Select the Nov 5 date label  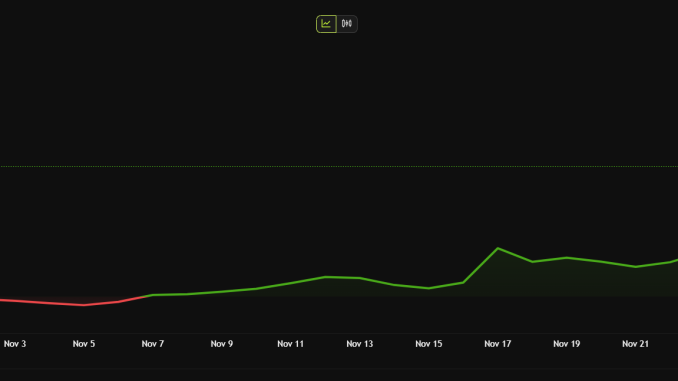click(83, 344)
